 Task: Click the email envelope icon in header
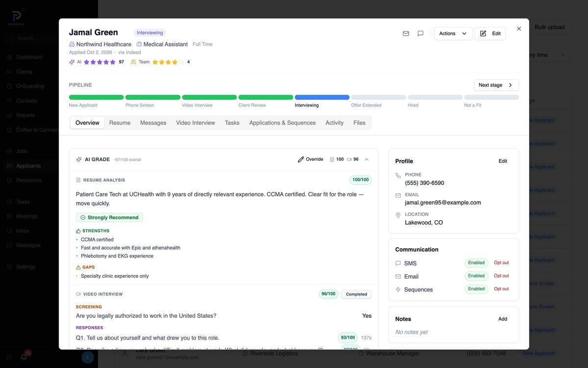pyautogui.click(x=406, y=33)
